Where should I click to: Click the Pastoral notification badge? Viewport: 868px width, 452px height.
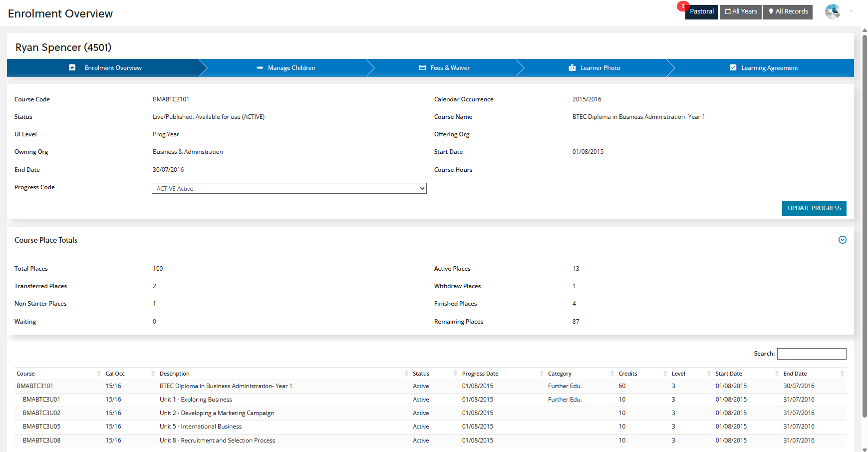coord(682,6)
